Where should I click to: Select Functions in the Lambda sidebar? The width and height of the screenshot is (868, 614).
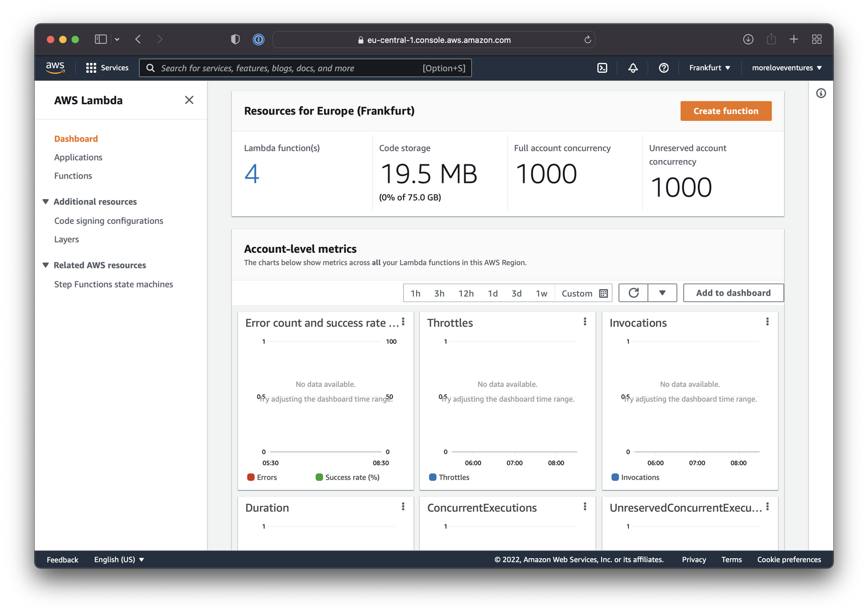73,175
